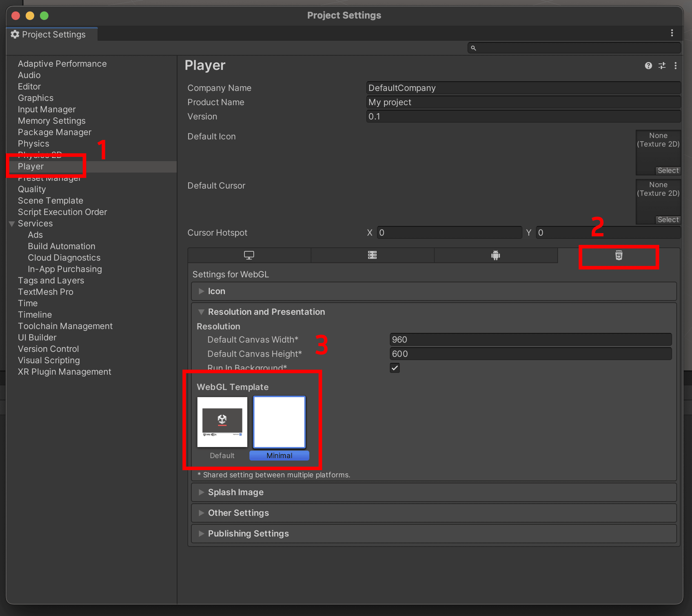Expand the Icon section
Screen dimensions: 692x616
point(434,292)
